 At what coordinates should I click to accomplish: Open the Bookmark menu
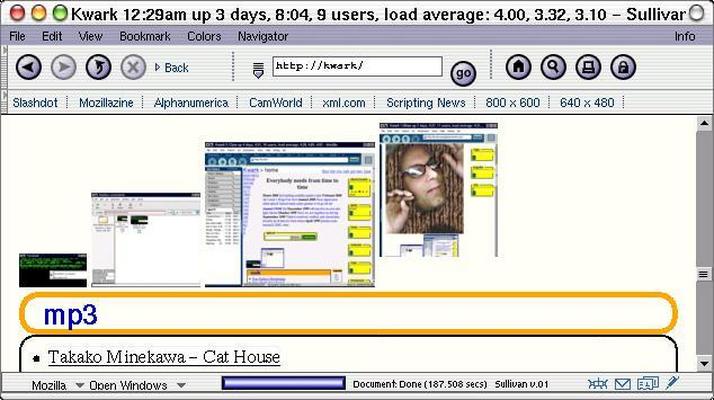click(145, 36)
